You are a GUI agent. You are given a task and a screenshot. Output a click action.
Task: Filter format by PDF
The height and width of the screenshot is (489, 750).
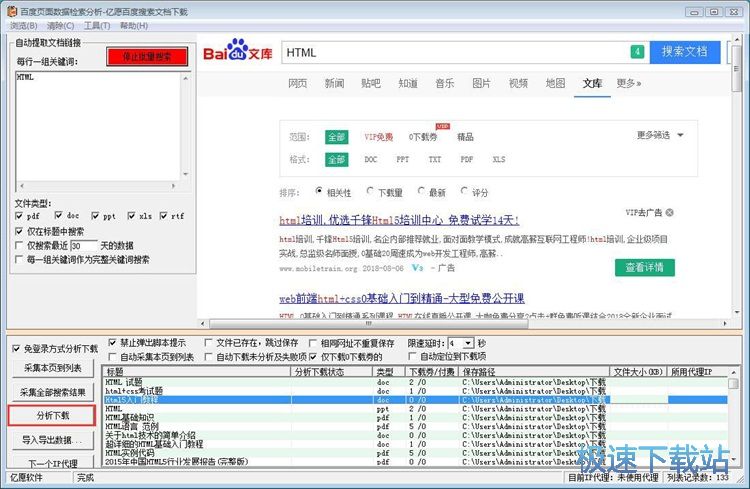coord(467,159)
